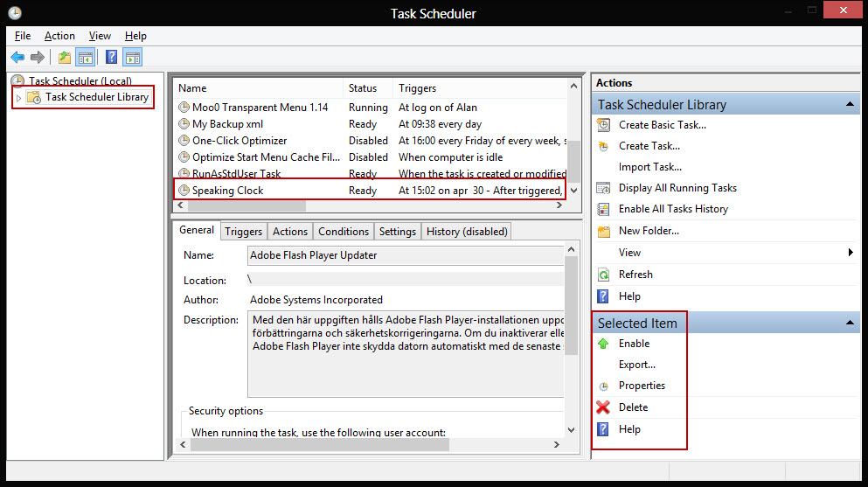
Task: Click the red Delete X icon
Action: coord(603,407)
